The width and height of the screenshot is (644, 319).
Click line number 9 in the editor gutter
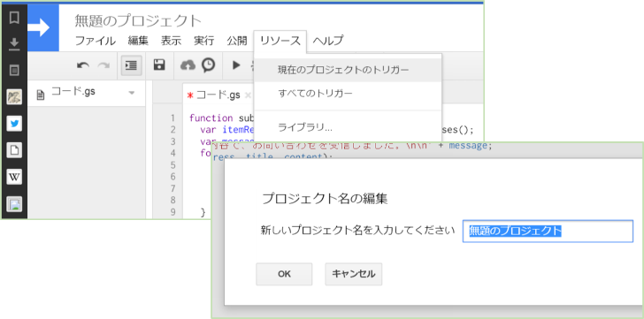click(x=172, y=212)
